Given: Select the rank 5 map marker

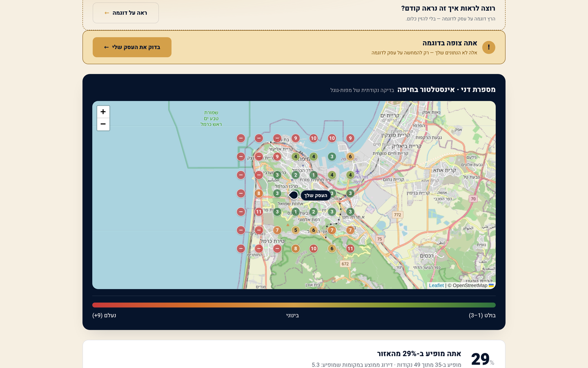Looking at the screenshot, I should point(296,230).
